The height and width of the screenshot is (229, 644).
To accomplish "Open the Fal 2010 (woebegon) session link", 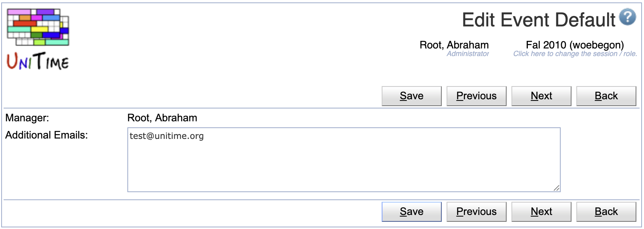I will (574, 45).
